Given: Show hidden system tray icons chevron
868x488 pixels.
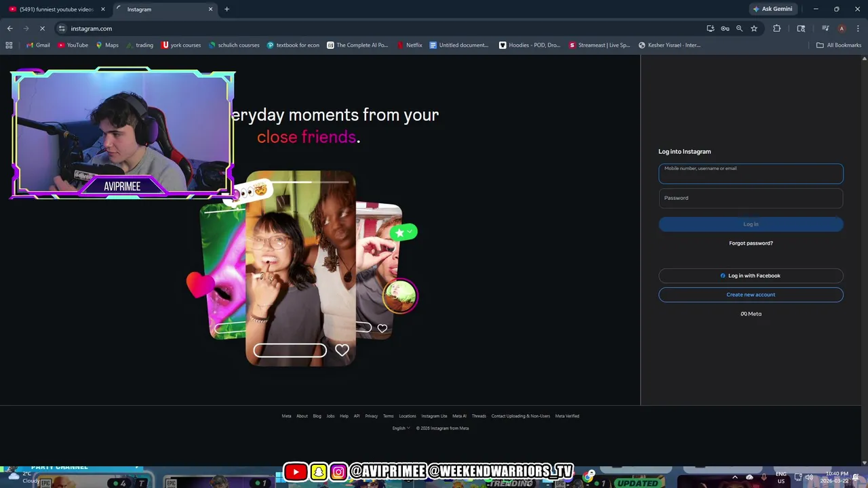Looking at the screenshot, I should (734, 477).
